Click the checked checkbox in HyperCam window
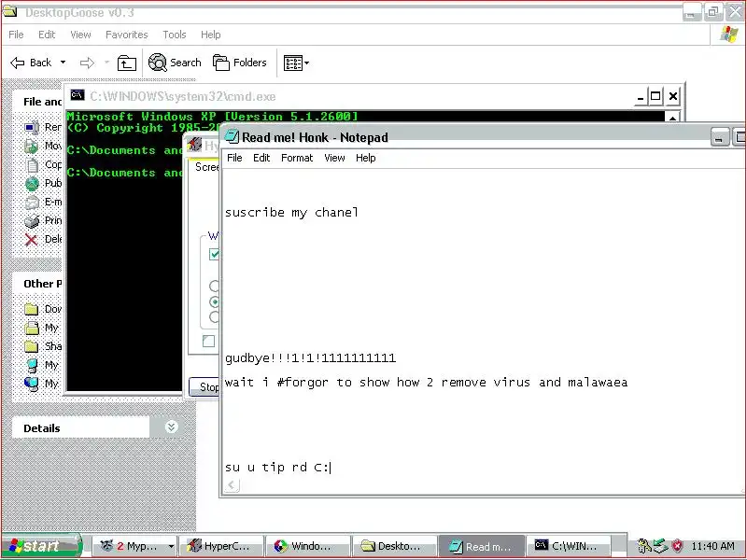 (214, 254)
